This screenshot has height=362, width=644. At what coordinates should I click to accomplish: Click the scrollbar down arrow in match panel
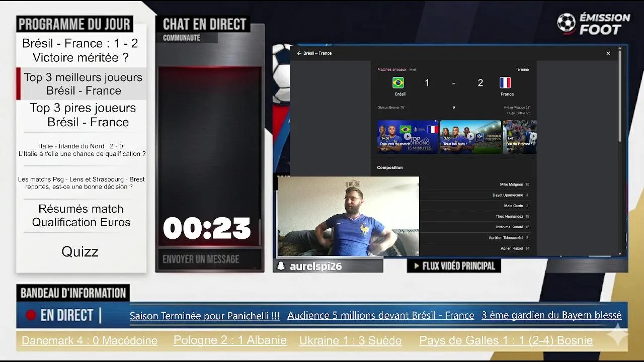tap(620, 254)
